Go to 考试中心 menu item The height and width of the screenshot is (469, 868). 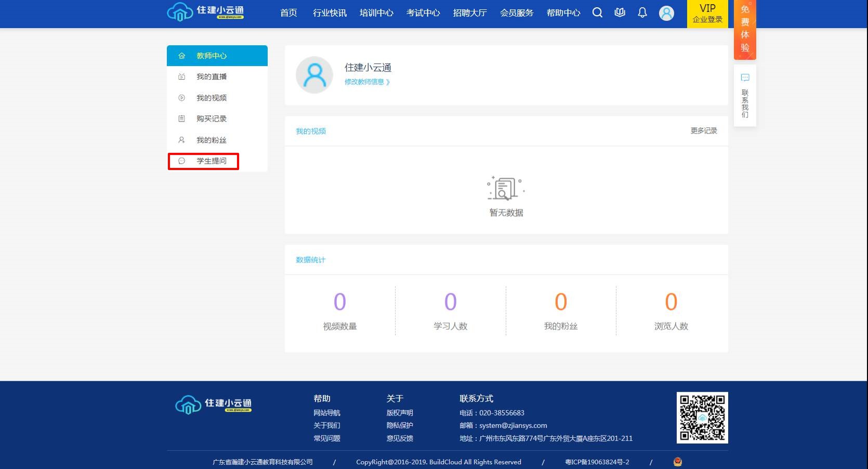pyautogui.click(x=423, y=13)
